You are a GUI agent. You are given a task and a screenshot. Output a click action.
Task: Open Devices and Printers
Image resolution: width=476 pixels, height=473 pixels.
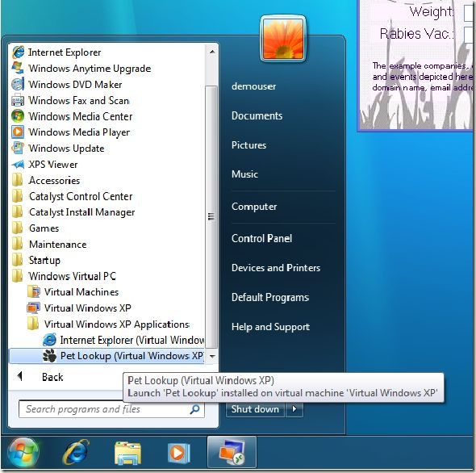pos(276,268)
